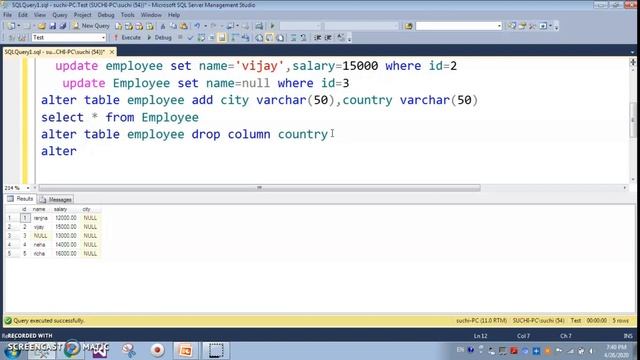Expand the Standard toolbar options arrow

(557, 27)
